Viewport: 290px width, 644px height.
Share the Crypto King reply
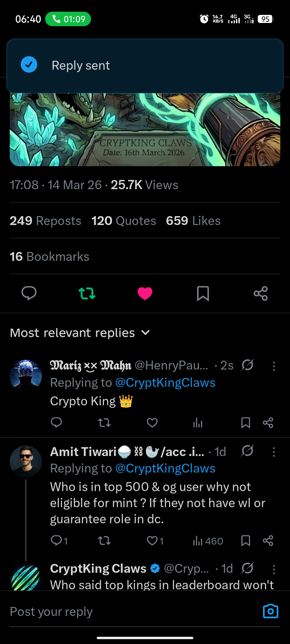(x=268, y=423)
